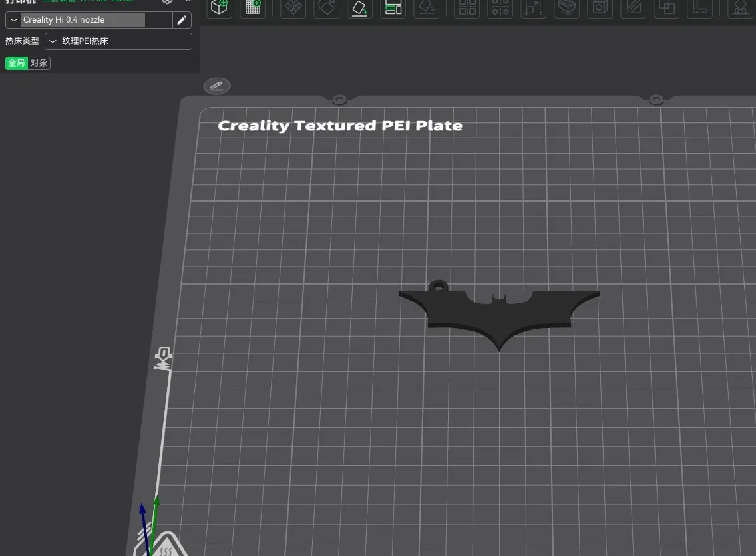Image resolution: width=756 pixels, height=556 pixels.
Task: Click the add model cube icon
Action: click(x=220, y=7)
